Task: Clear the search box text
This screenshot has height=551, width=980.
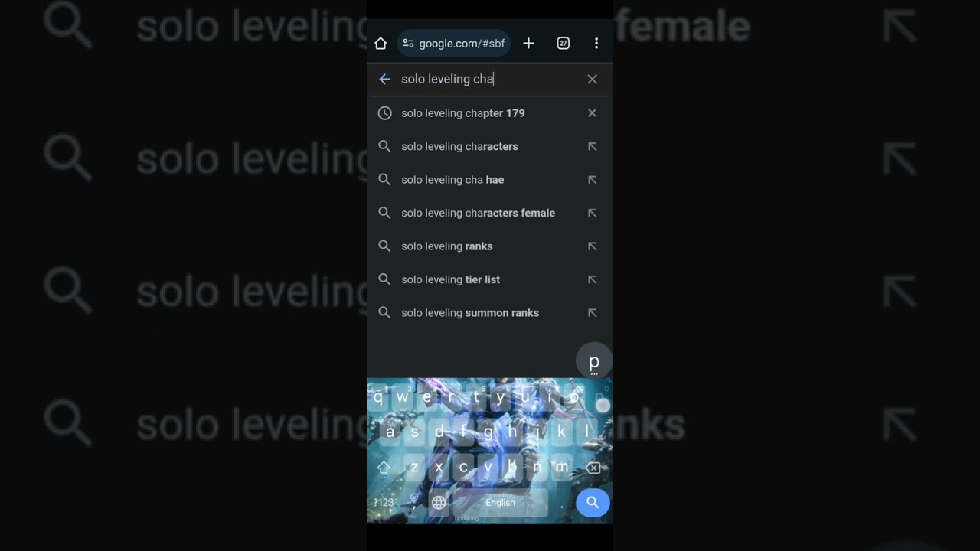Action: click(592, 79)
